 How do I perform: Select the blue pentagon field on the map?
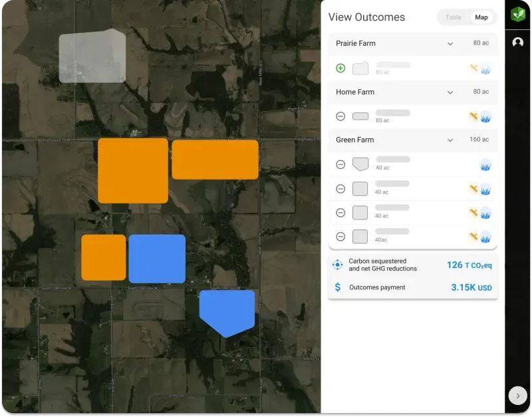coord(227,310)
